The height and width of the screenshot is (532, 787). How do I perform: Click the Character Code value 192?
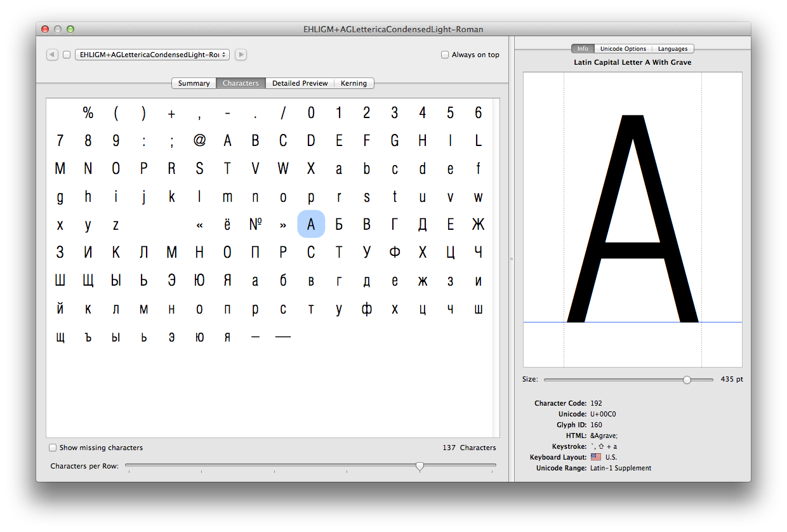[x=596, y=403]
